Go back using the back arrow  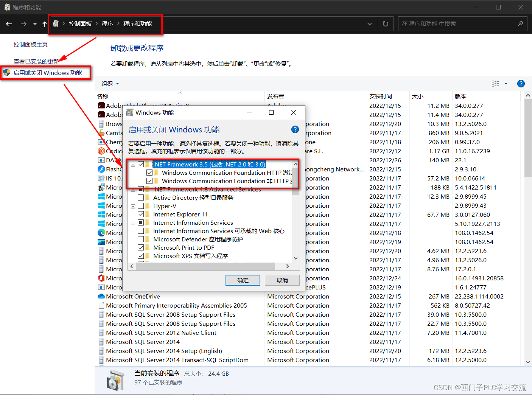9,24
